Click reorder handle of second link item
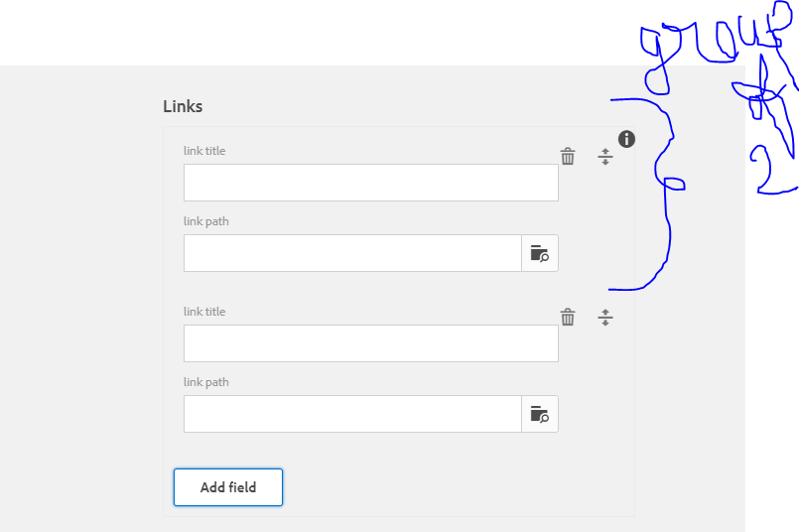Screen dimensions: 799x532 (605, 317)
